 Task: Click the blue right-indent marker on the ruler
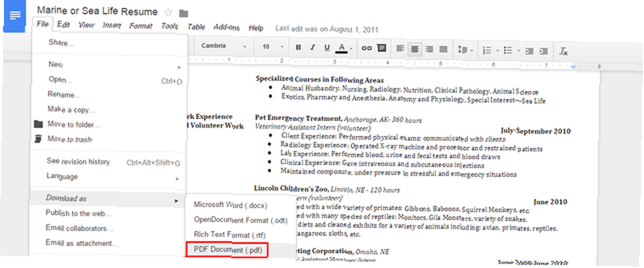click(x=573, y=66)
